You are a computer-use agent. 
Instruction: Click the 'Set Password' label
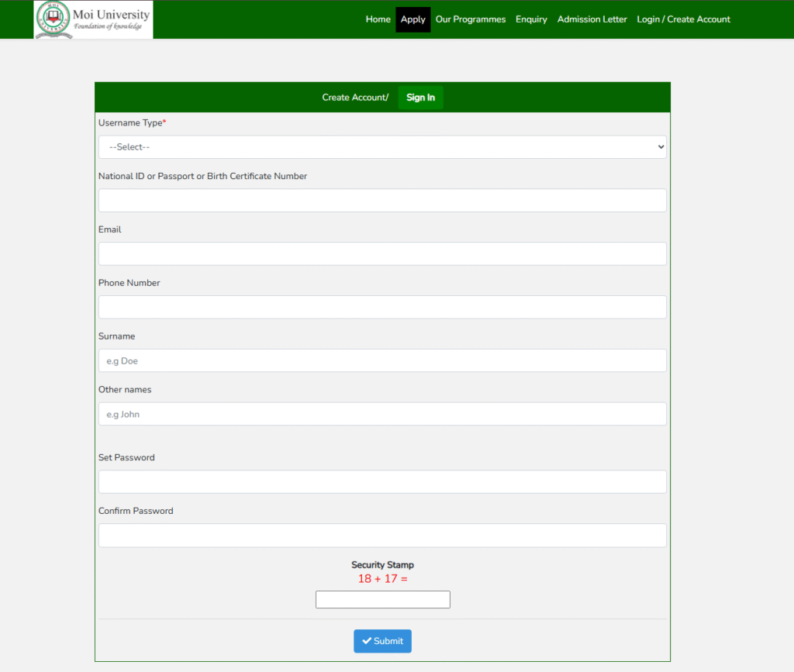(126, 457)
